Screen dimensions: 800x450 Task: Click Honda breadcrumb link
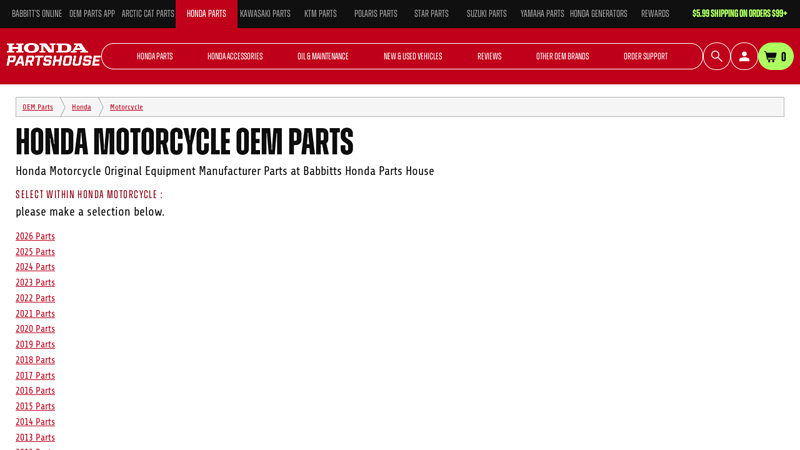[81, 107]
